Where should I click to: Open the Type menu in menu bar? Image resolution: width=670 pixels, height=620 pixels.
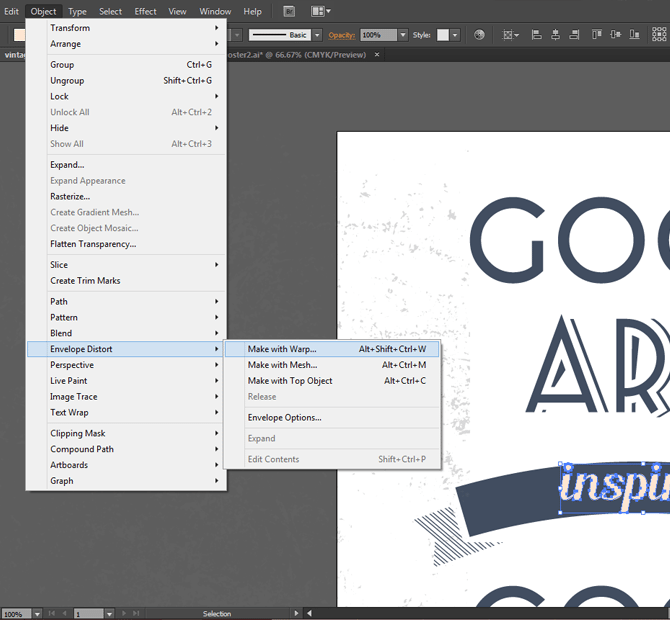click(x=77, y=11)
